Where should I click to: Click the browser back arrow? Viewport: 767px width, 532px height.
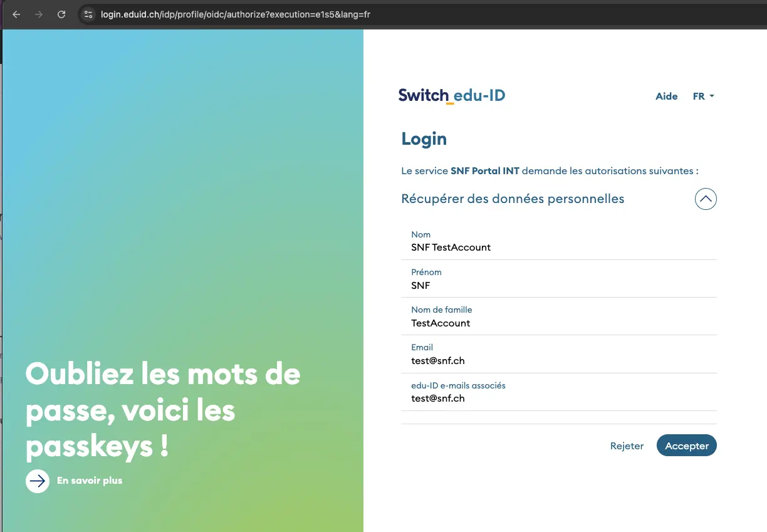pyautogui.click(x=16, y=14)
